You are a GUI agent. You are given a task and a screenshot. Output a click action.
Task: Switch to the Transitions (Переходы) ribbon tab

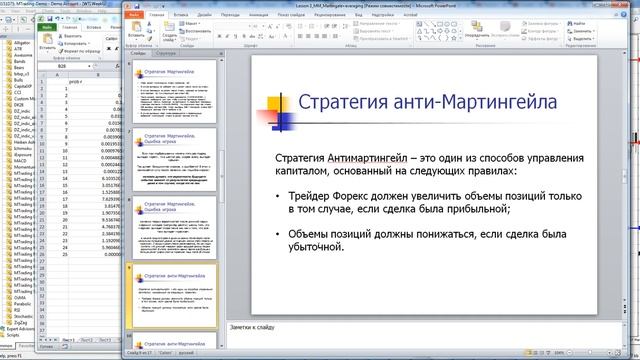(x=230, y=15)
